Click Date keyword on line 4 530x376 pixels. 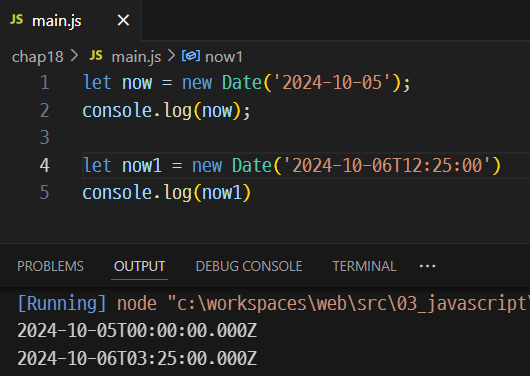252,165
